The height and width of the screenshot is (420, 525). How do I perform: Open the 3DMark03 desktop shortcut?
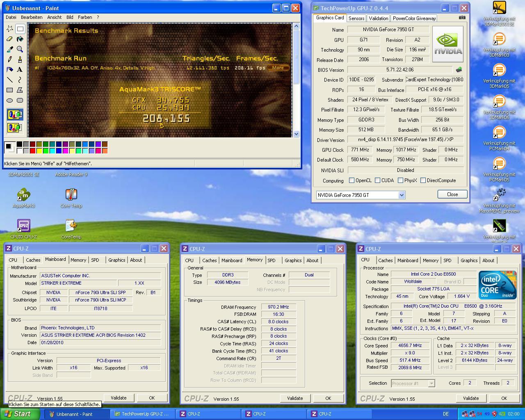tap(499, 45)
